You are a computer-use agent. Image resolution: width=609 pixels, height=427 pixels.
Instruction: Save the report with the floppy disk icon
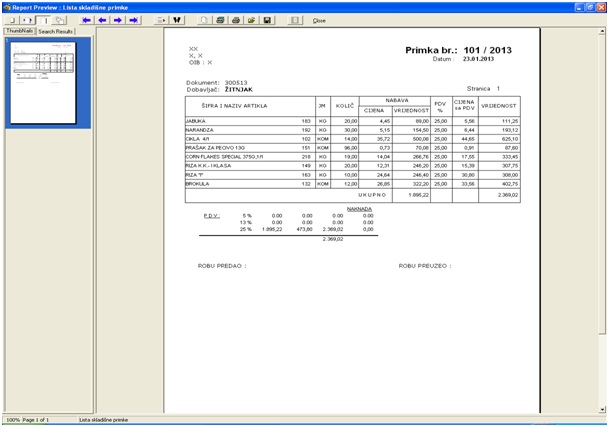coord(267,20)
